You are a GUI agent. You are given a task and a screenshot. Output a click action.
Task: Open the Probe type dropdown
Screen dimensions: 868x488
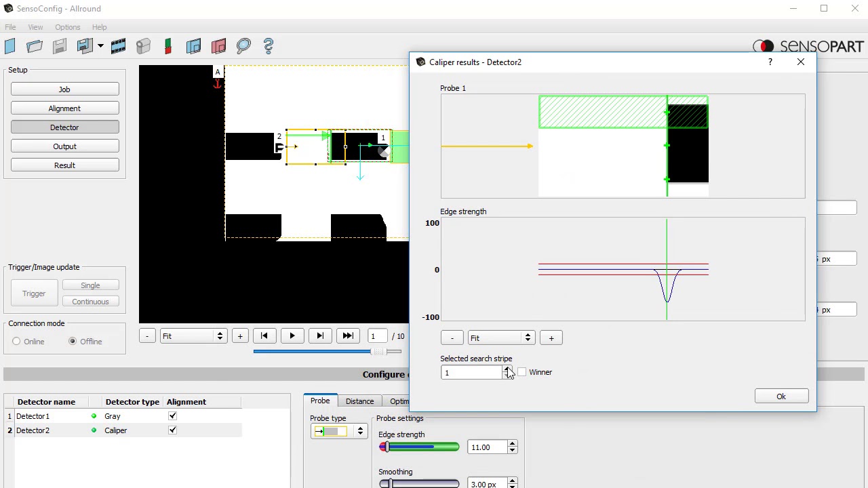[338, 432]
